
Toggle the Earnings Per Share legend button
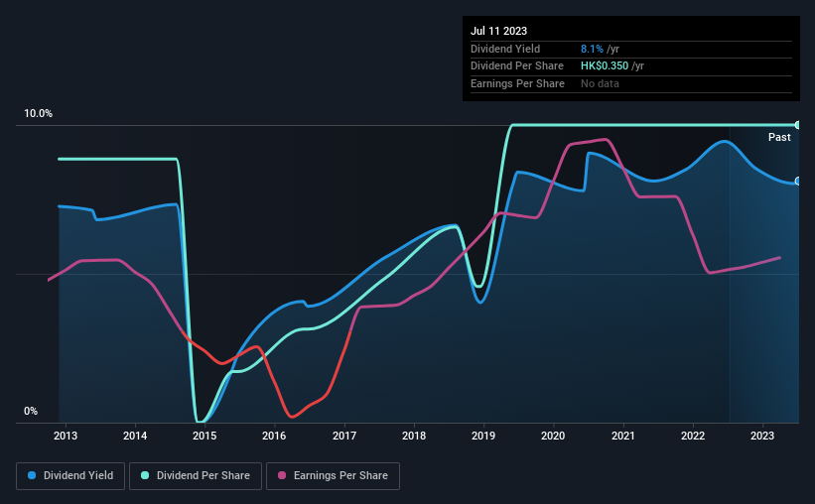coord(333,476)
